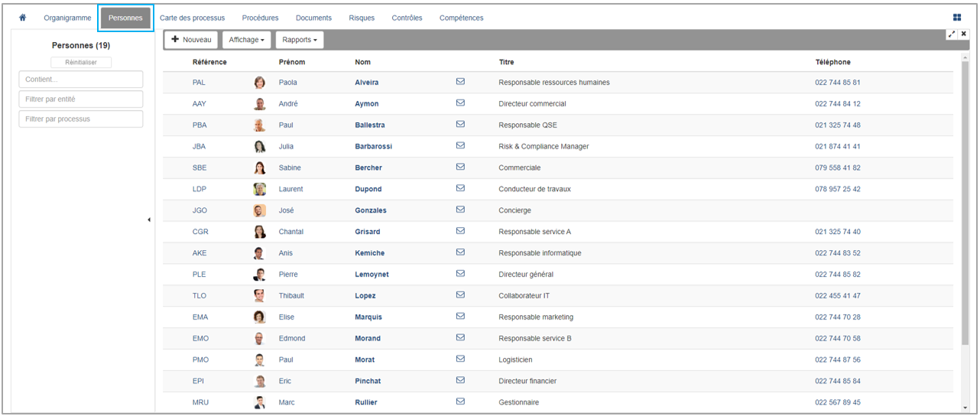The height and width of the screenshot is (416, 980).
Task: Click the Nouveau button
Action: pos(191,40)
